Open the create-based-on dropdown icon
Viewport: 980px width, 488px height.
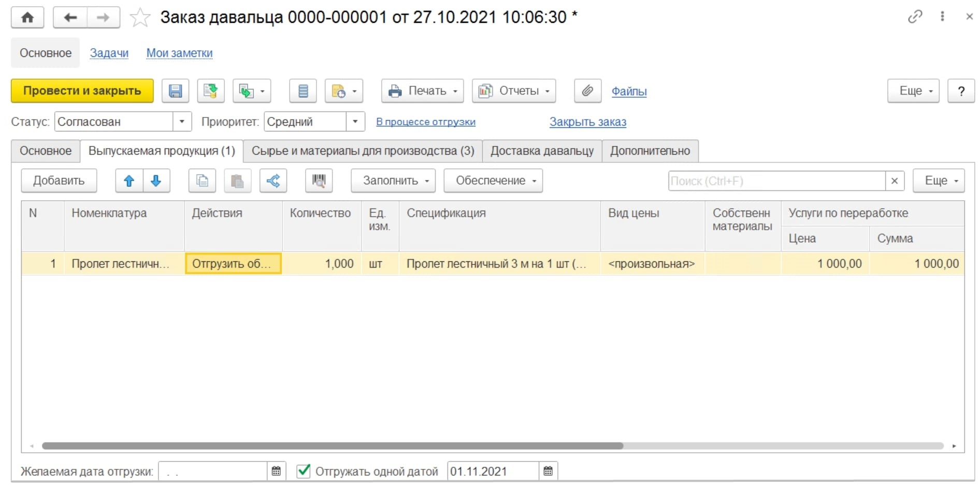252,91
